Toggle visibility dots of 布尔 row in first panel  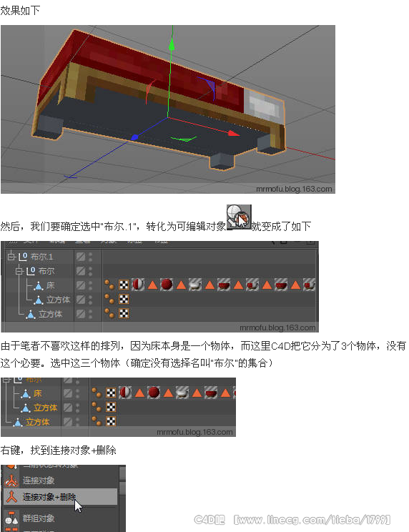pos(91,271)
